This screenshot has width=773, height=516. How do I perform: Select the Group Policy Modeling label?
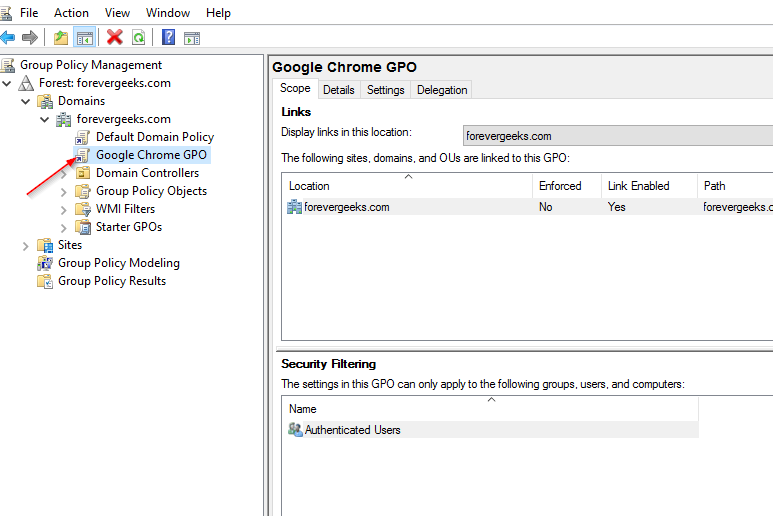click(119, 263)
